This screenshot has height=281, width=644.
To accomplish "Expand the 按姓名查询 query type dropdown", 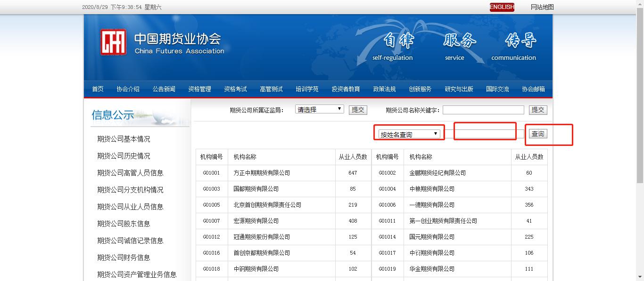I will [x=410, y=134].
